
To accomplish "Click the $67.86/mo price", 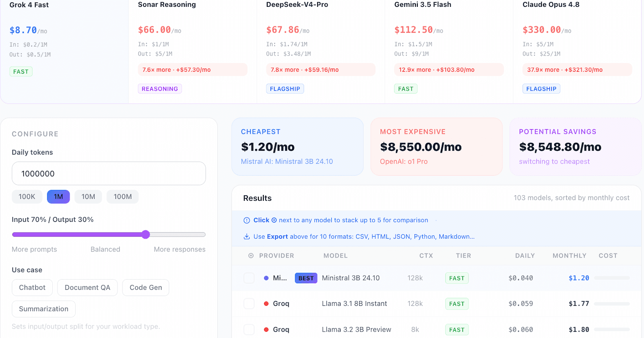I will click(288, 30).
